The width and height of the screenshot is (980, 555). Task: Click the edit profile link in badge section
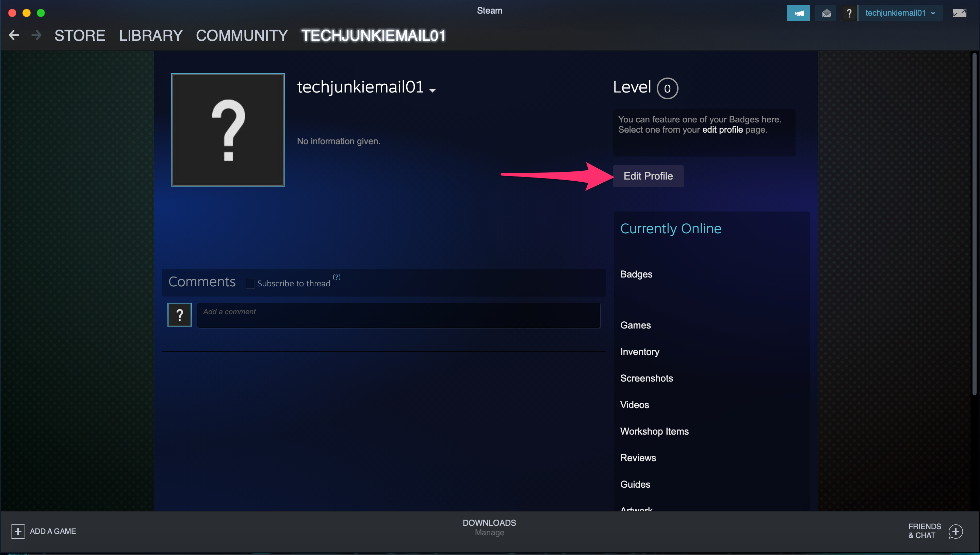point(722,129)
